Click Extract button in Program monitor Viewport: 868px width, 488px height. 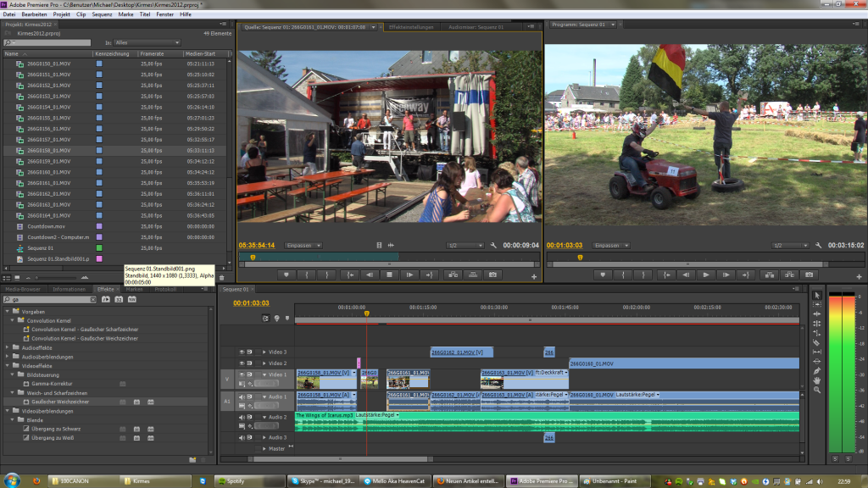click(x=789, y=275)
